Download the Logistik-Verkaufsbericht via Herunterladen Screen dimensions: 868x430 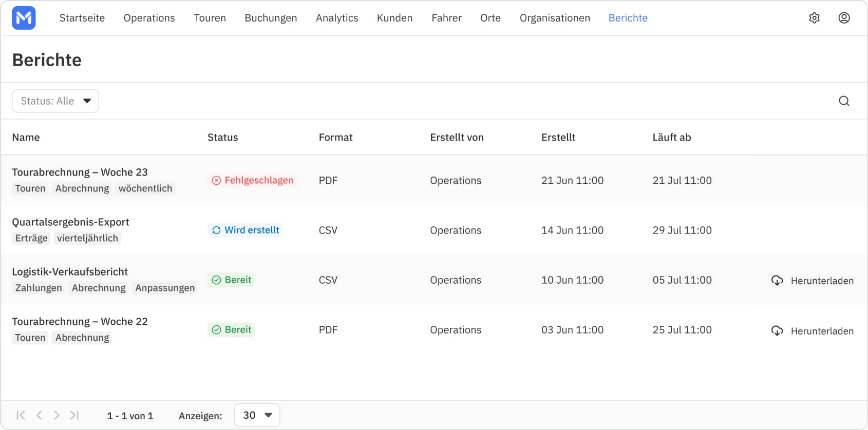click(x=822, y=281)
